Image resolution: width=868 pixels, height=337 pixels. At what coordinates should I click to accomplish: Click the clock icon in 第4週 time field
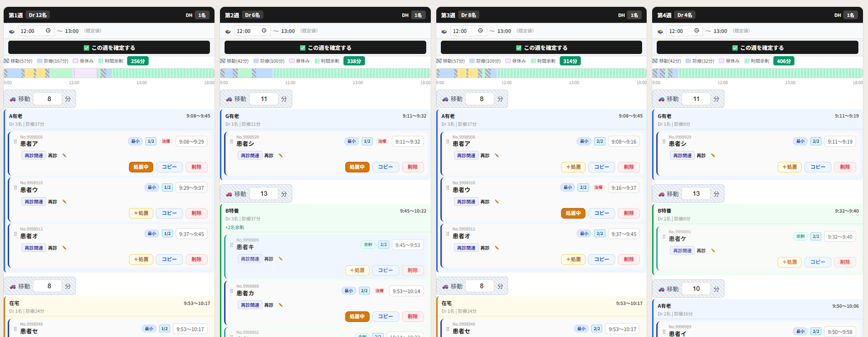click(x=696, y=31)
